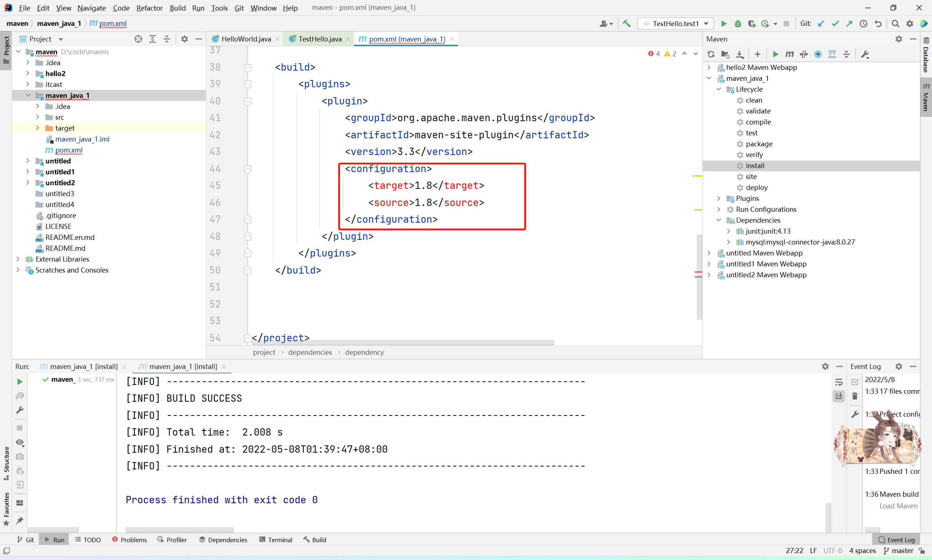Image resolution: width=932 pixels, height=560 pixels.
Task: Clear the Run console with the trash icon
Action: [854, 396]
